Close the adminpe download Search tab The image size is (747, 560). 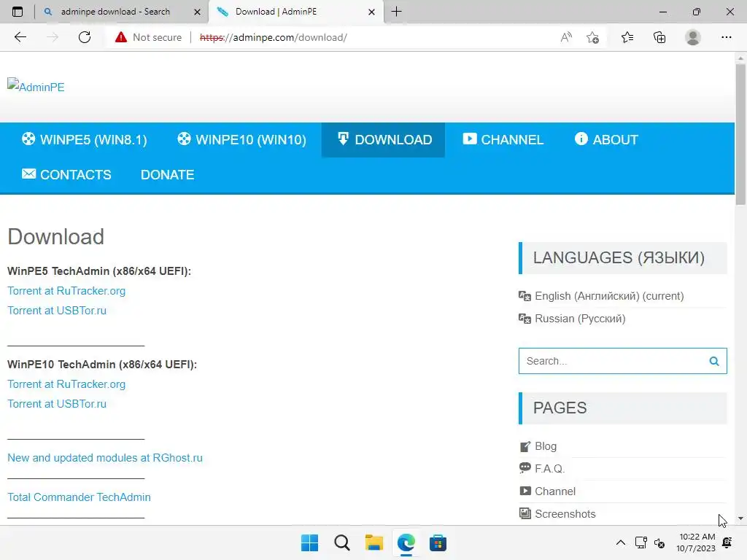(197, 12)
